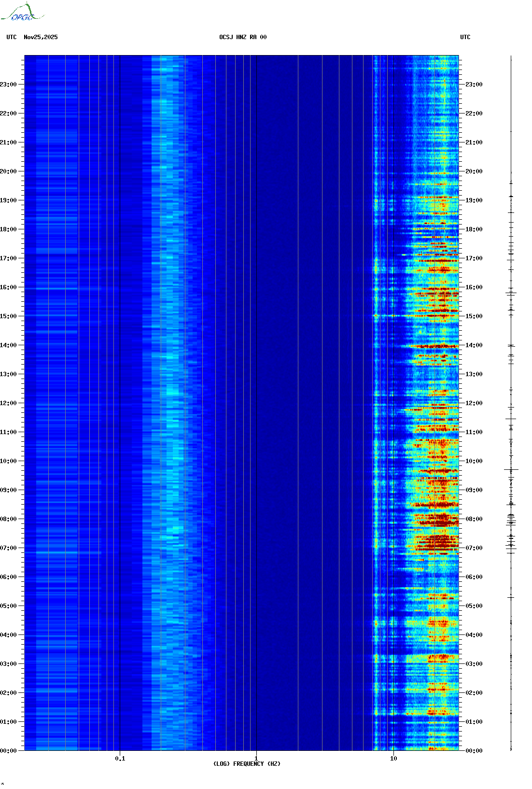The height and width of the screenshot is (789, 532).
Task: Click the right axis 06:00 time label
Action: pyautogui.click(x=474, y=577)
